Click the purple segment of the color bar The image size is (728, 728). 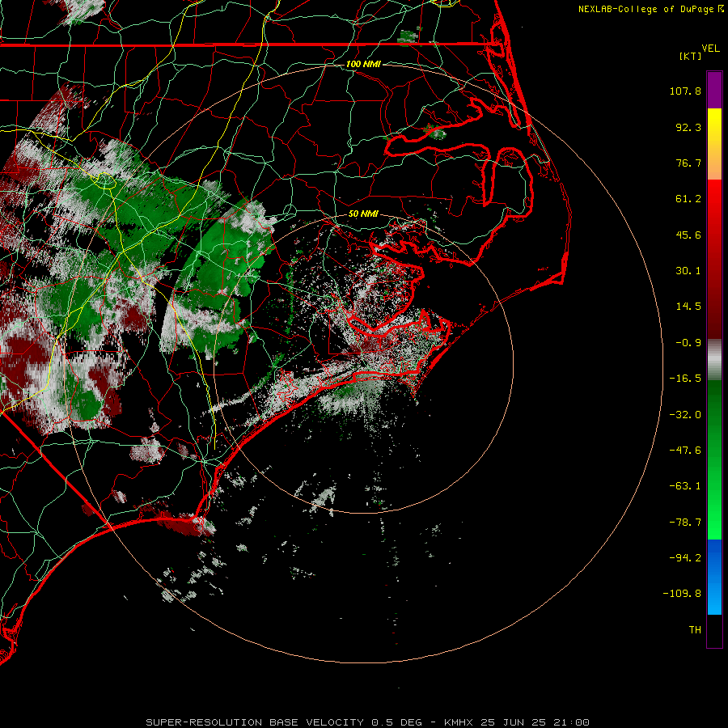(714, 90)
